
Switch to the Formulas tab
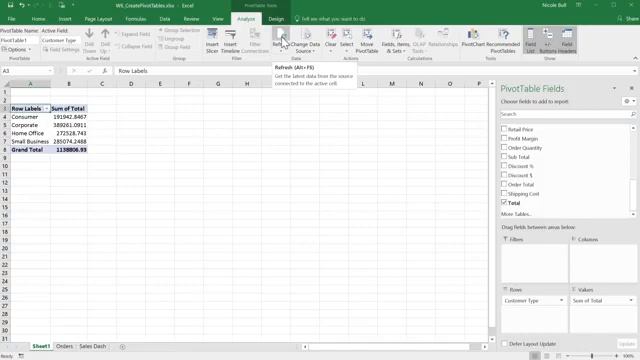coord(136,19)
